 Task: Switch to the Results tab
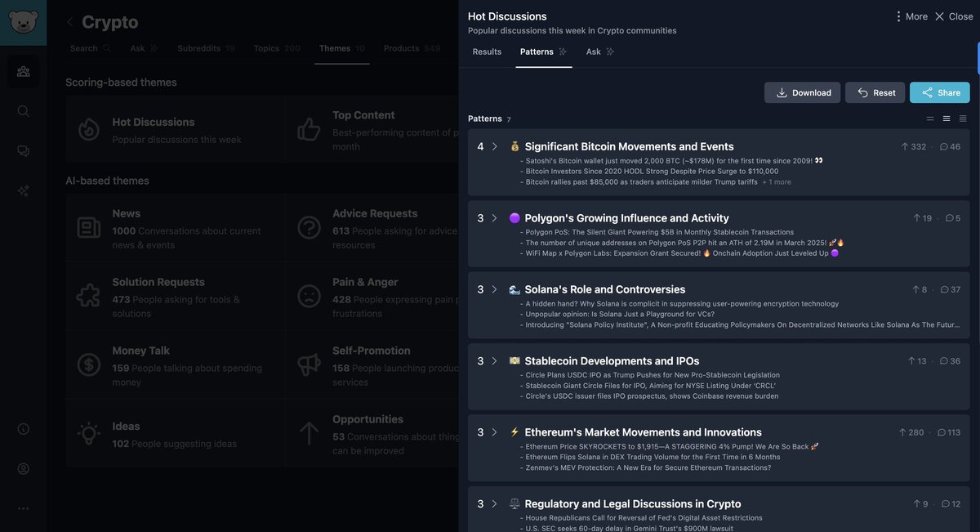487,51
